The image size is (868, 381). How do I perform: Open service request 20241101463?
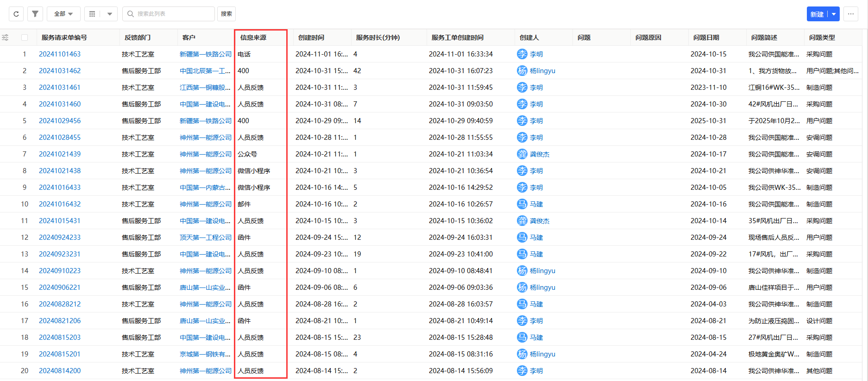pyautogui.click(x=60, y=54)
